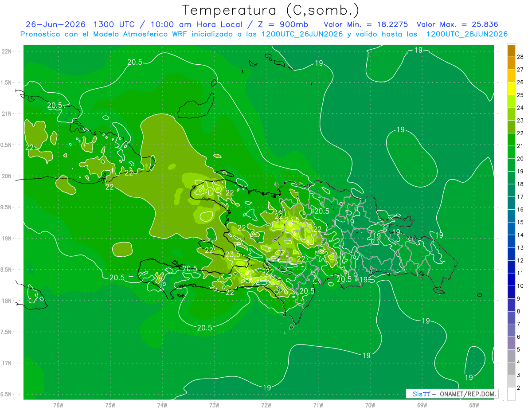This screenshot has width=532, height=411.
Task: Click the legend value '27'
Action: 520,69
